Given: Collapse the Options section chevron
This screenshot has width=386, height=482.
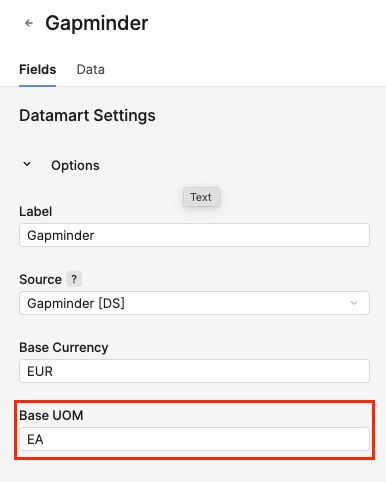Looking at the screenshot, I should 27,164.
